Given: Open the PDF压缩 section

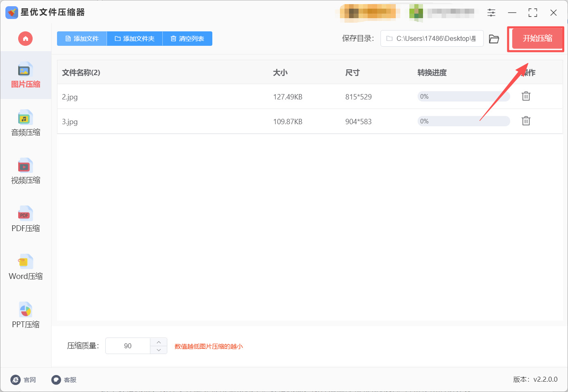Looking at the screenshot, I should click(x=26, y=219).
